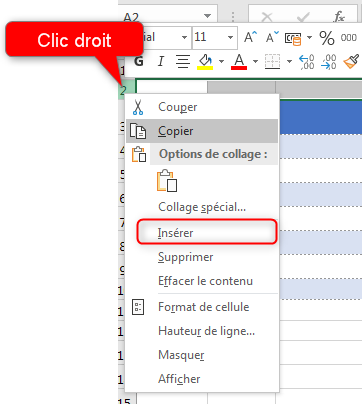Increase decimal places icon

[x=306, y=62]
